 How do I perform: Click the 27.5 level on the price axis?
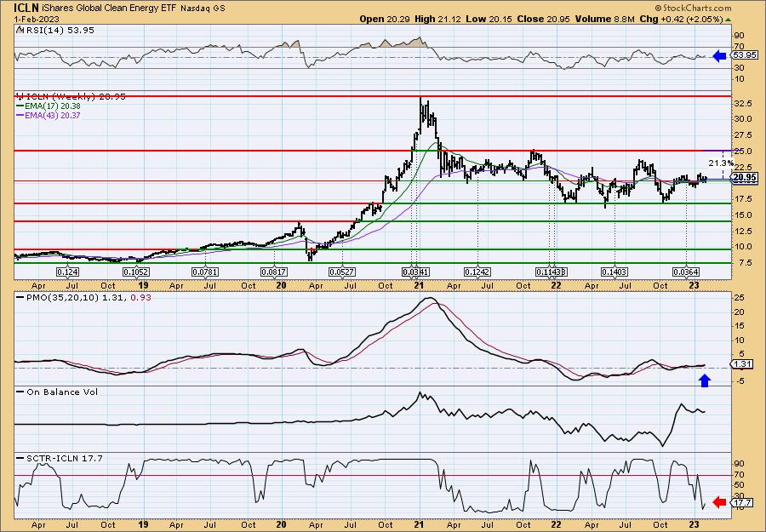742,135
